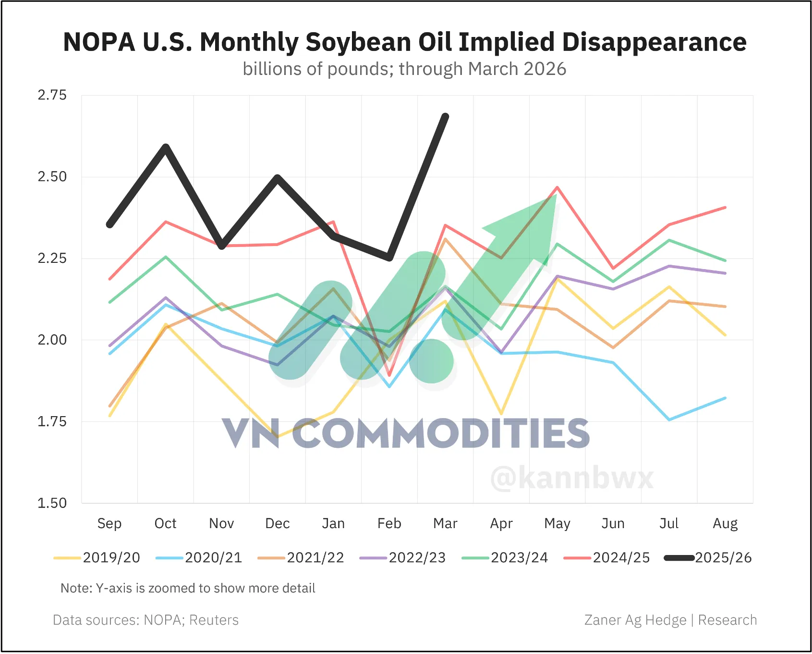This screenshot has height=654, width=812.
Task: Click the VN COMMODITIES watermark text
Action: [x=406, y=433]
